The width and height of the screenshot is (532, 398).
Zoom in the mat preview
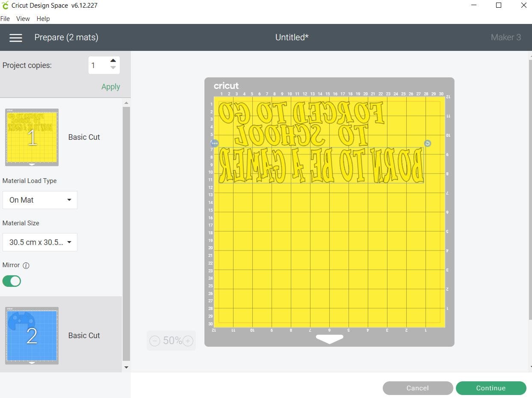click(188, 341)
